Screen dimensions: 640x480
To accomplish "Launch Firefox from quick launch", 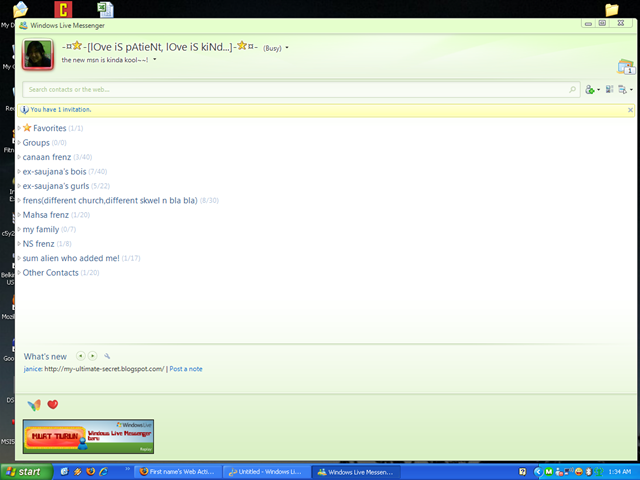I will [x=91, y=471].
